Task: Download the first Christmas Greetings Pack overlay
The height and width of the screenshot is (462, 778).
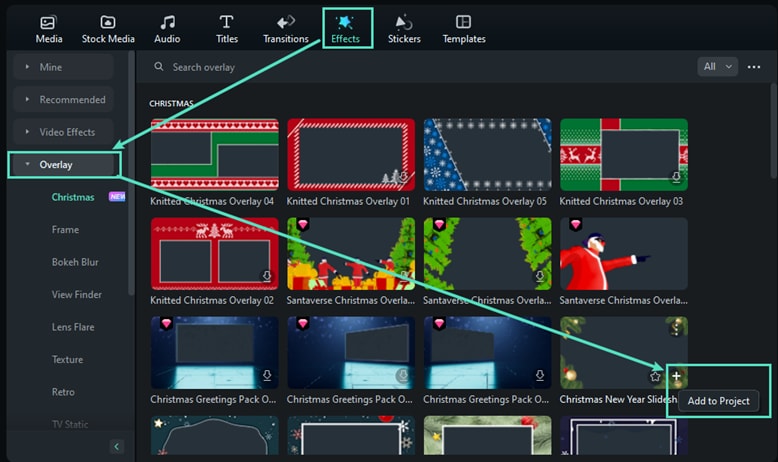Action: pos(267,375)
